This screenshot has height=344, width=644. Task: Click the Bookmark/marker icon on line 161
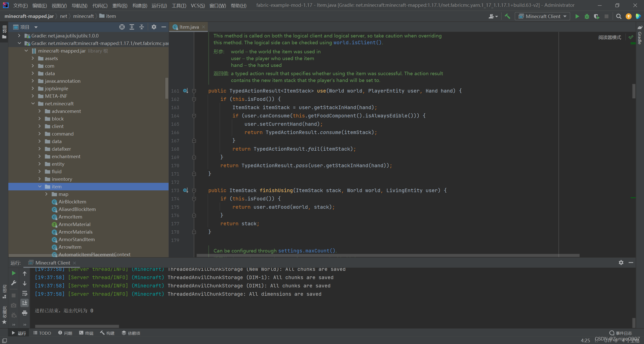point(194,91)
